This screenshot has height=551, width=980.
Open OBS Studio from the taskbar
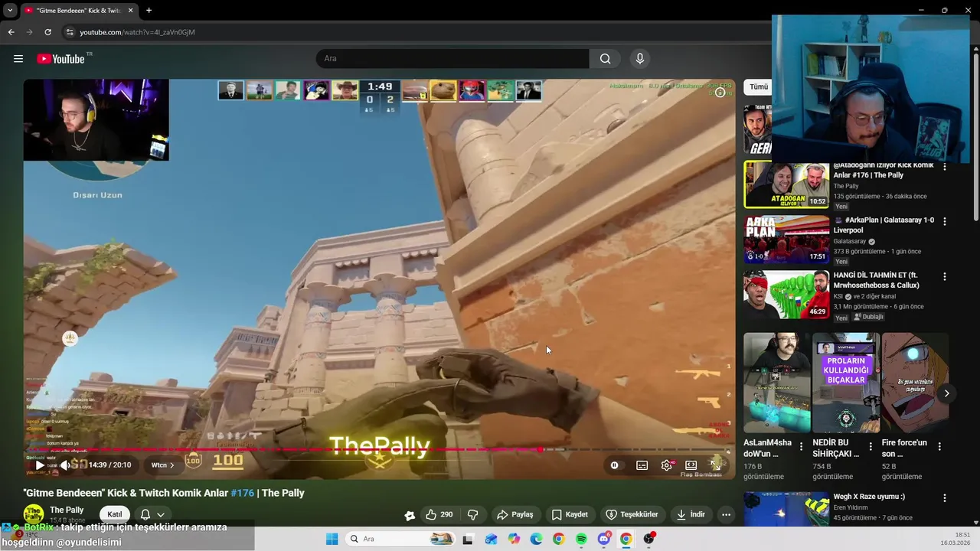(649, 539)
